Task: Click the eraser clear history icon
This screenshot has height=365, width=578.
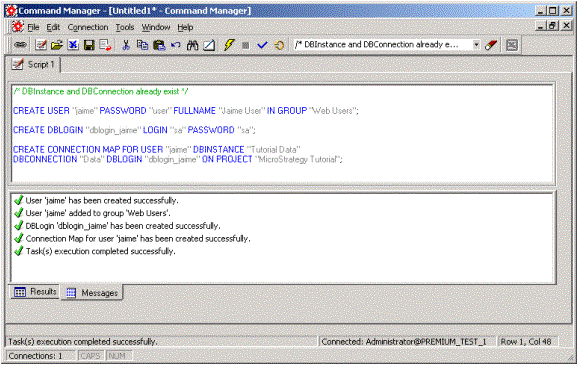Action: pyautogui.click(x=491, y=45)
